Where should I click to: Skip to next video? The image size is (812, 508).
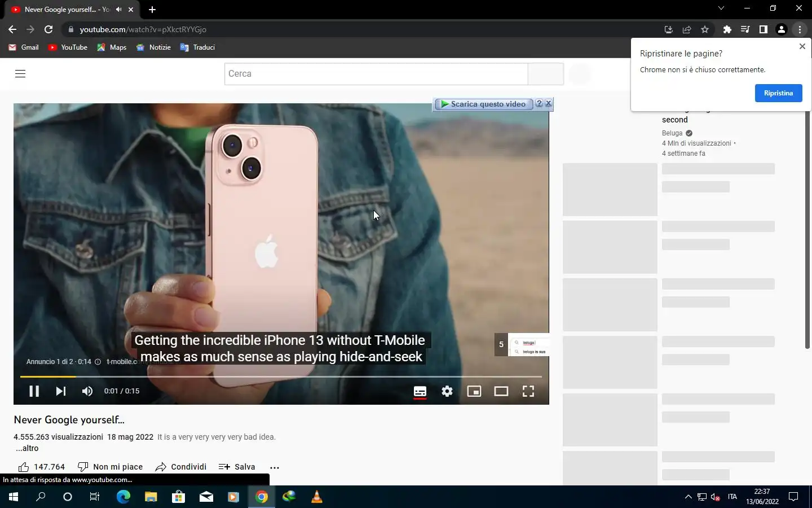61,391
